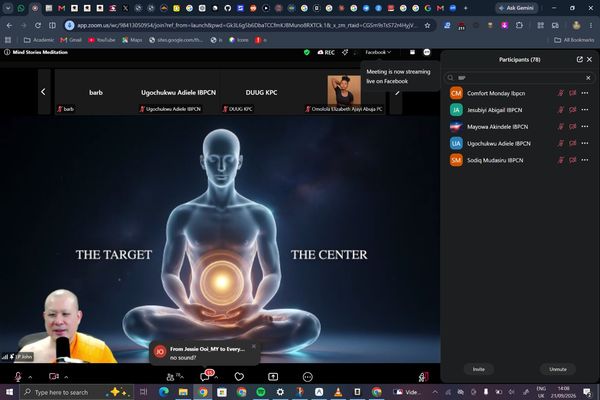Click the green encryption shield icon

point(307,52)
